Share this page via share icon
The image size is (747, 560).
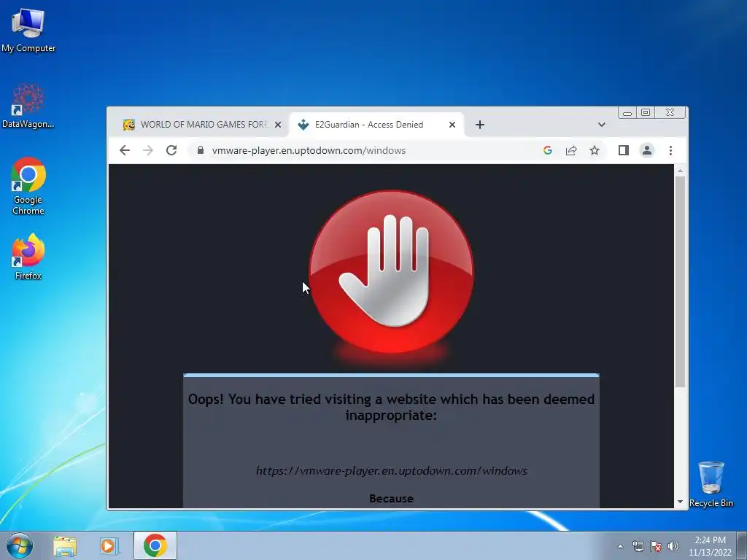pyautogui.click(x=571, y=150)
